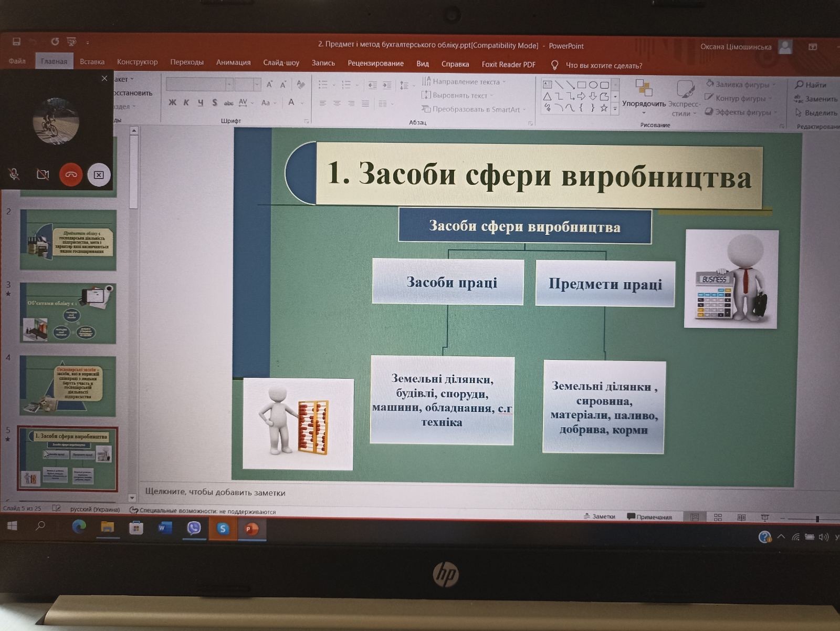Open the Заливка фигуры dropdown
The width and height of the screenshot is (840, 631).
pyautogui.click(x=741, y=84)
